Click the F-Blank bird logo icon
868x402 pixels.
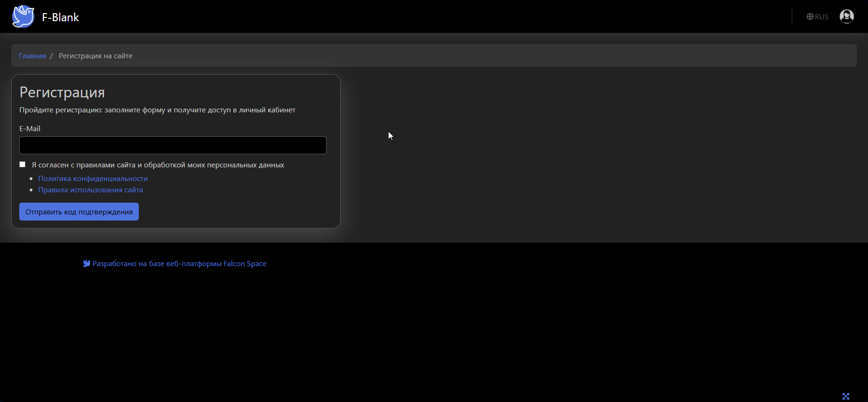(x=23, y=16)
